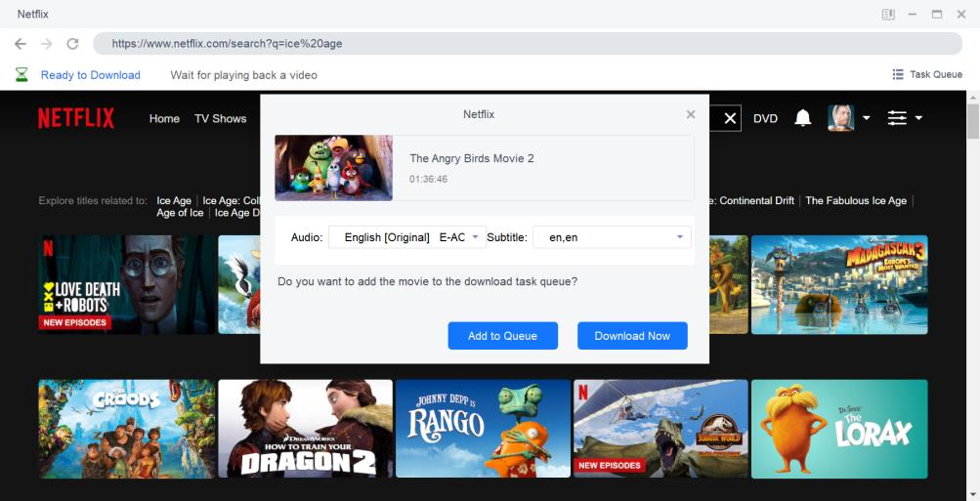The image size is (980, 501).
Task: Click the 01:36:46 duration text
Action: pyautogui.click(x=429, y=180)
